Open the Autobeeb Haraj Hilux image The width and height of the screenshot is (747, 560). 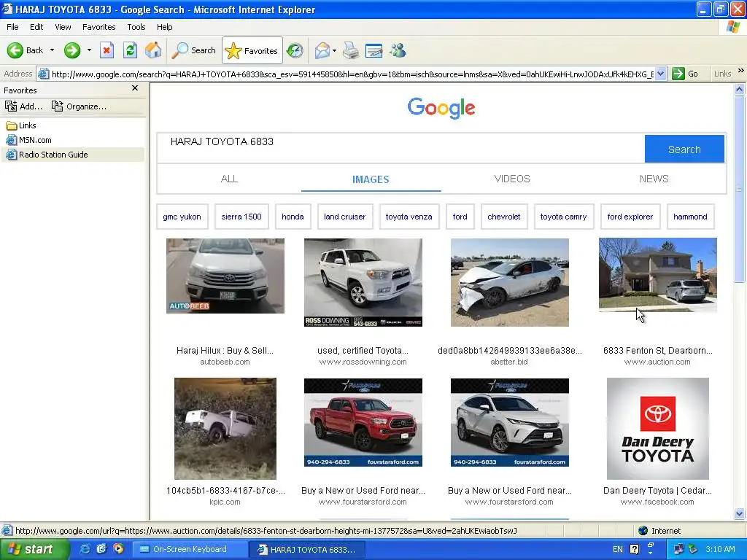(x=225, y=276)
